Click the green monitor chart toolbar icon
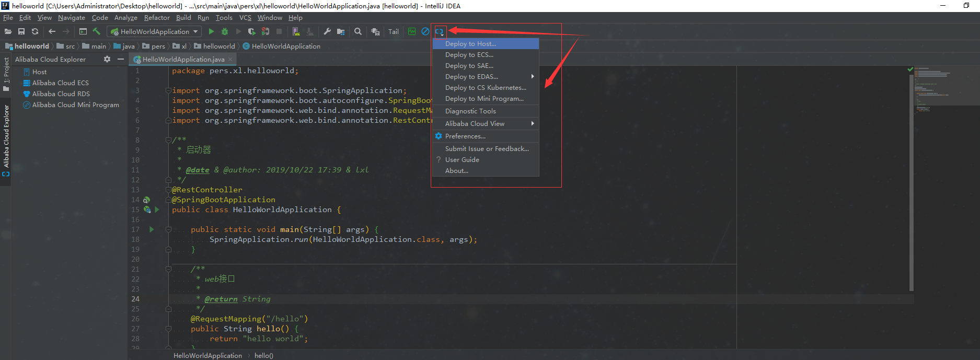Viewport: 980px width, 360px height. coord(412,31)
